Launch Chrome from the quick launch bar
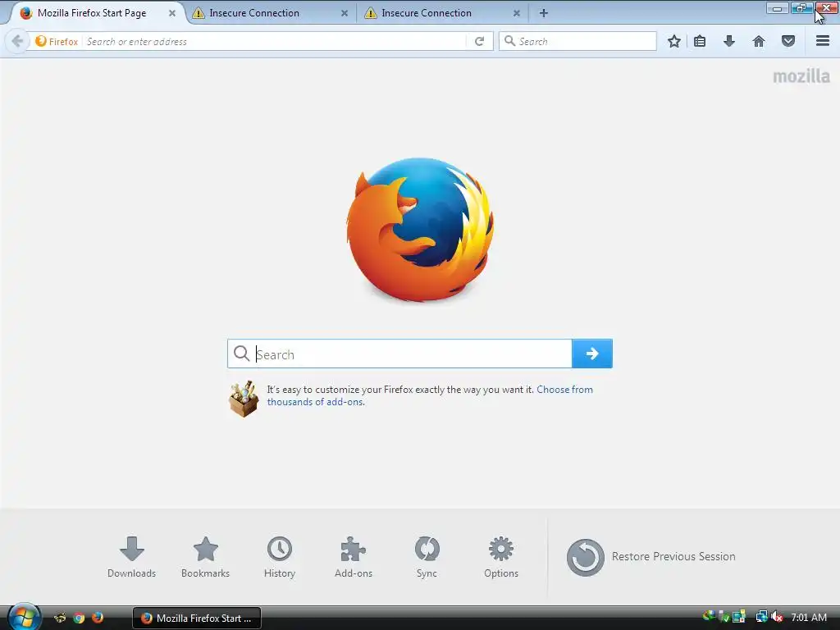Viewport: 840px width, 630px height. click(x=79, y=618)
